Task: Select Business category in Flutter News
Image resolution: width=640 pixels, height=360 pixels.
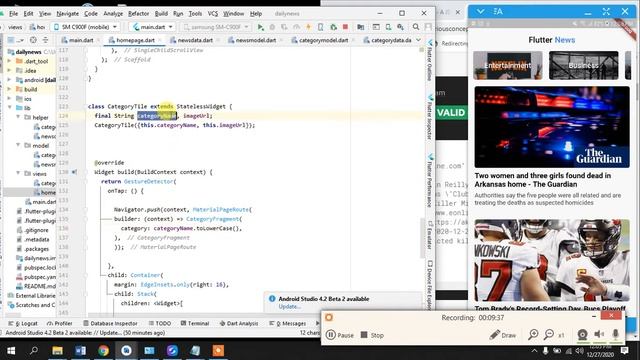Action: click(x=584, y=65)
